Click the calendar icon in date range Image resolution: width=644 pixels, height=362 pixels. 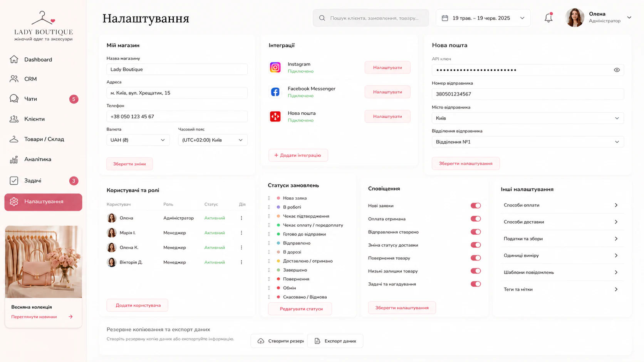pyautogui.click(x=445, y=18)
